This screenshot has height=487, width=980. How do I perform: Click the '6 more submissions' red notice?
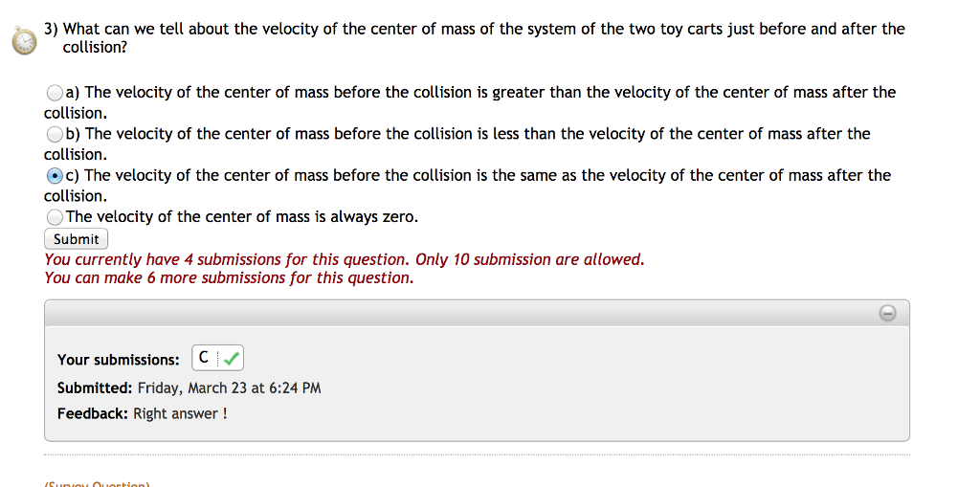[x=229, y=277]
